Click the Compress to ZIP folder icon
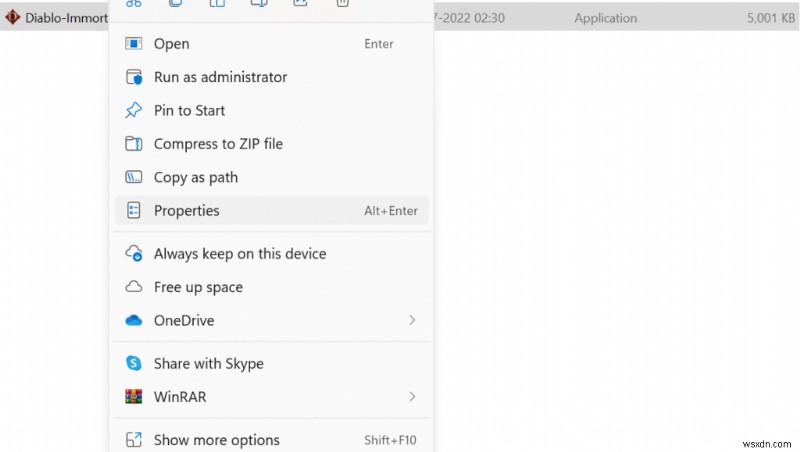The image size is (800, 452). (x=133, y=144)
